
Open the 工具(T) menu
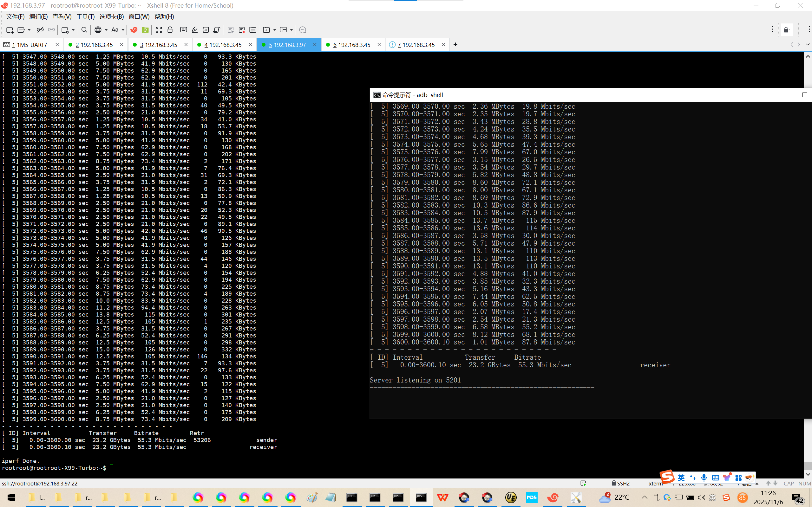[x=85, y=16]
